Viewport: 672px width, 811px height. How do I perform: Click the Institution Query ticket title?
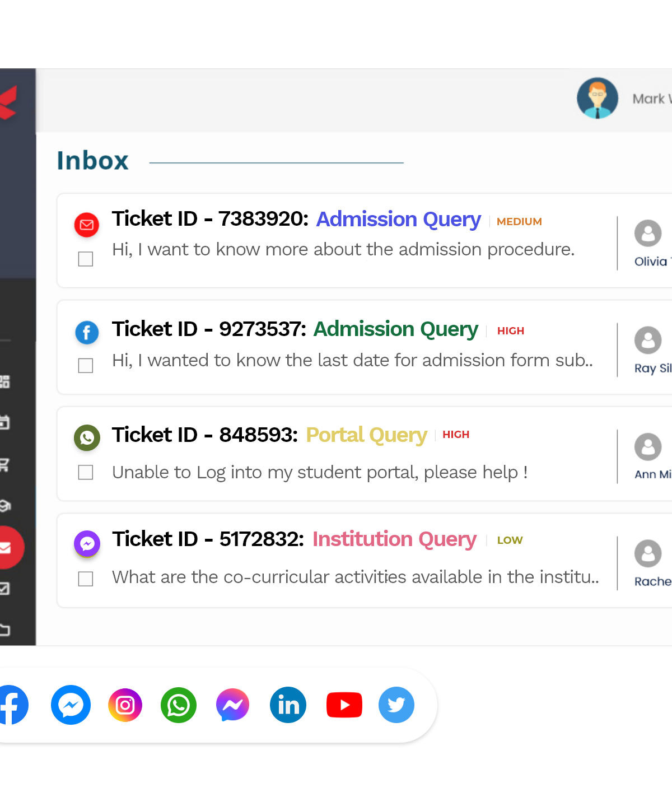point(395,539)
